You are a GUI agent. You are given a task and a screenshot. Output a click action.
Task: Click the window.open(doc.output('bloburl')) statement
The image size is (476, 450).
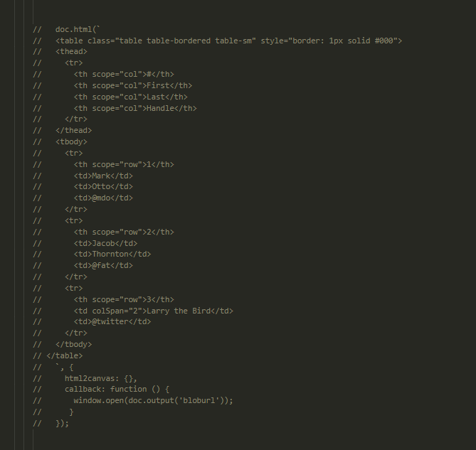click(x=153, y=400)
